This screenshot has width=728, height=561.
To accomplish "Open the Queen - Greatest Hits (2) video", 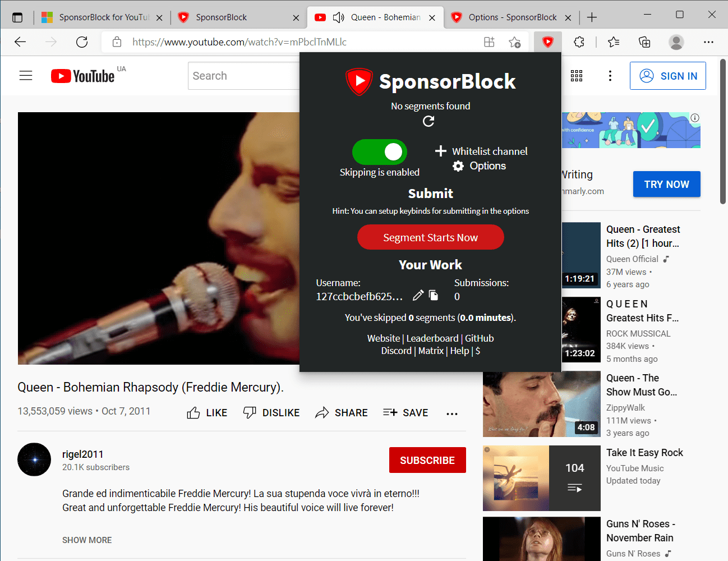I will pyautogui.click(x=643, y=236).
